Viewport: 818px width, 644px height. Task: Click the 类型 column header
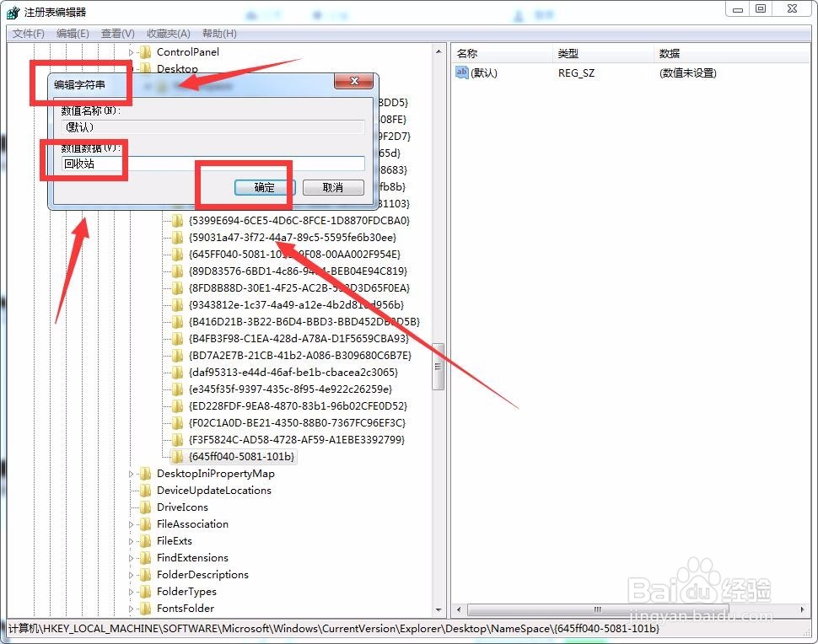(x=603, y=53)
